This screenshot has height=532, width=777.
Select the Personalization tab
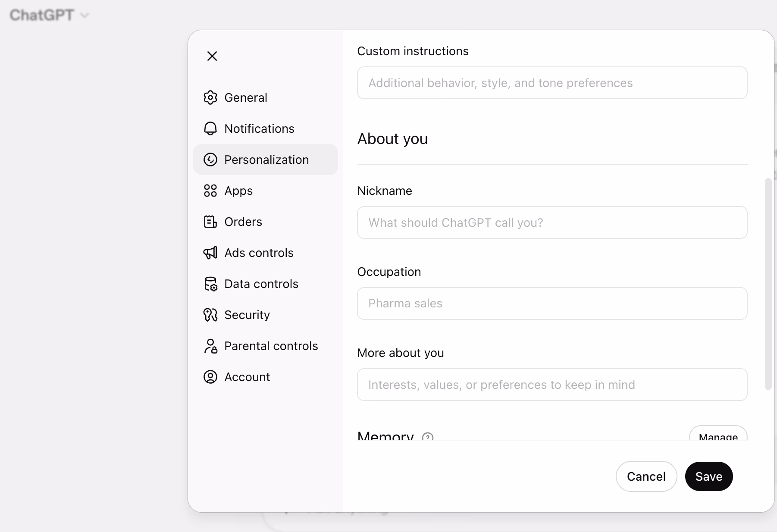coord(266,160)
